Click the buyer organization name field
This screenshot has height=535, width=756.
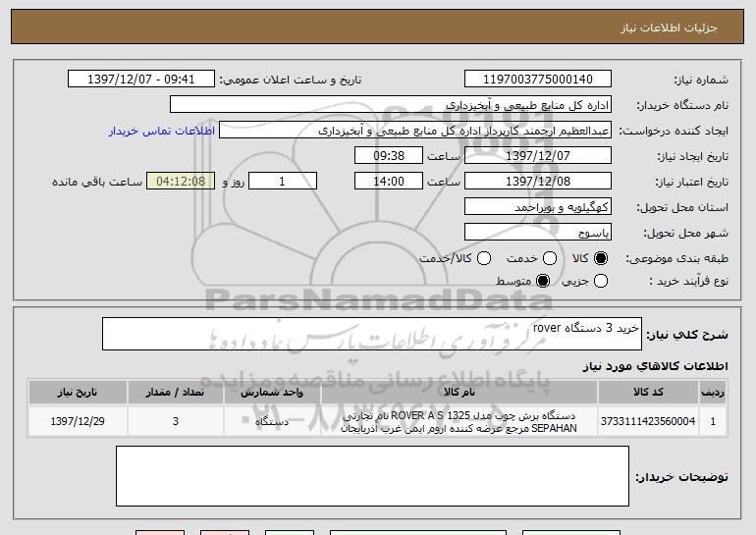coord(391,105)
